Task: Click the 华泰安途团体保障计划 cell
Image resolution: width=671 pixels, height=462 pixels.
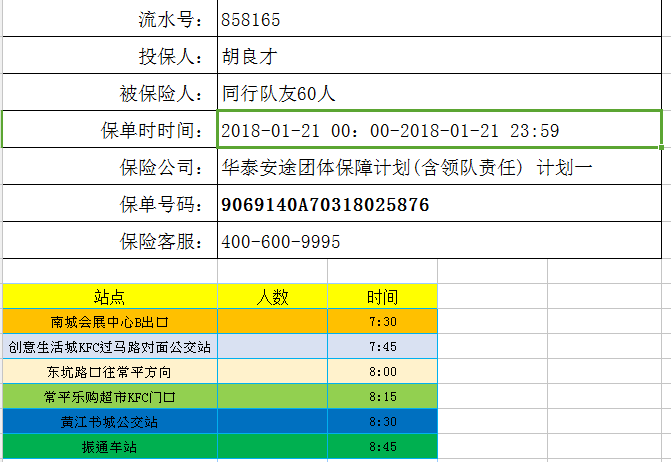Action: tap(439, 167)
